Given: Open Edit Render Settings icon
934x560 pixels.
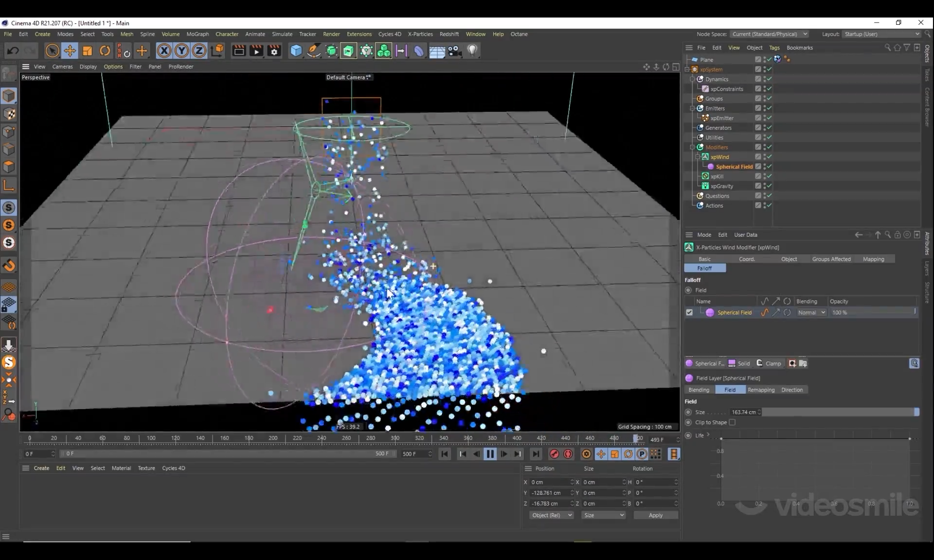Looking at the screenshot, I should coord(274,51).
